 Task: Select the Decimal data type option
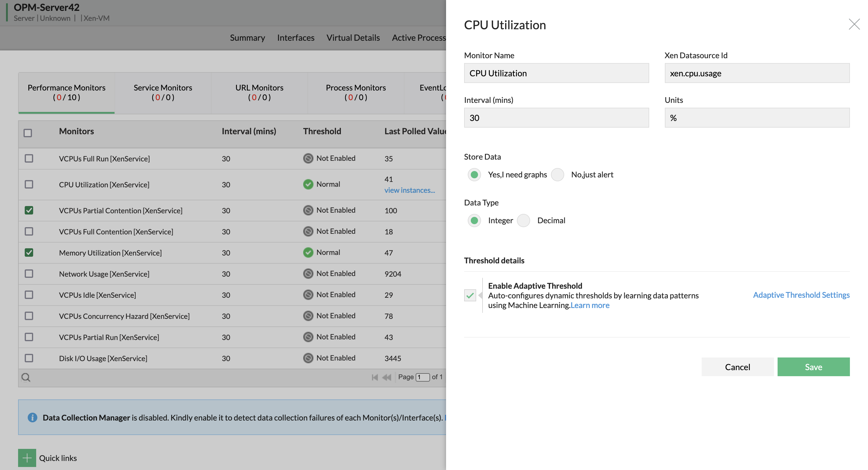(x=524, y=221)
